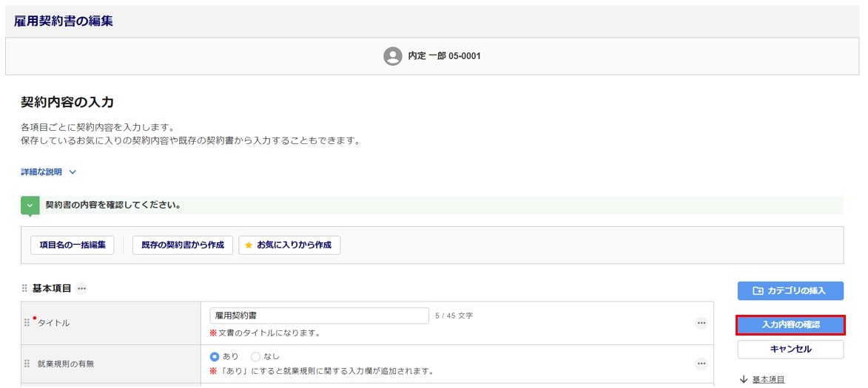The image size is (868, 388).
Task: Click the drag handle icon on the タイトル row
Action: click(x=27, y=323)
